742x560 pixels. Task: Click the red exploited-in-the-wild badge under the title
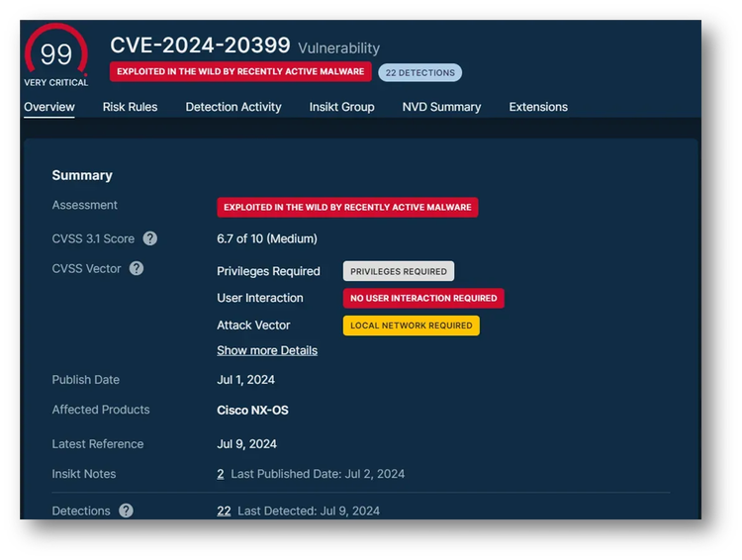pos(240,72)
